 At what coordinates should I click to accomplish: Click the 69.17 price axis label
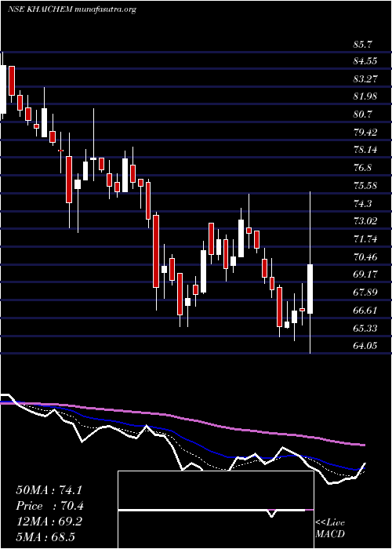coord(365,274)
